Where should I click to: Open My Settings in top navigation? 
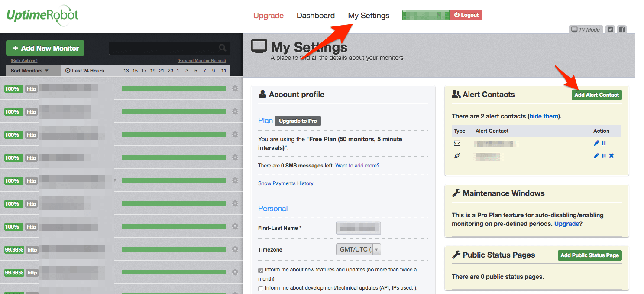coord(369,16)
